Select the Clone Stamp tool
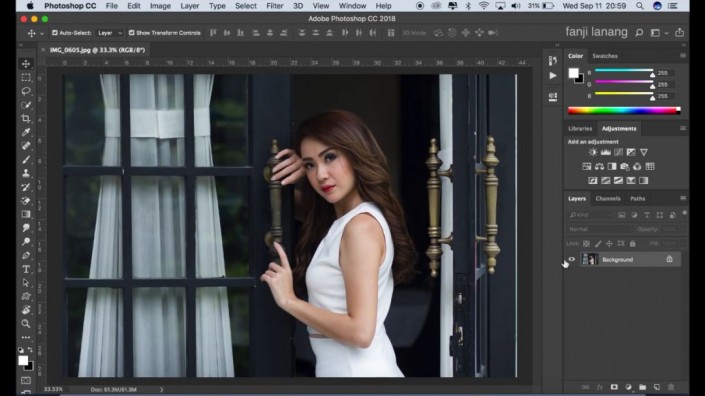Screen dimensions: 705x396 (26, 173)
